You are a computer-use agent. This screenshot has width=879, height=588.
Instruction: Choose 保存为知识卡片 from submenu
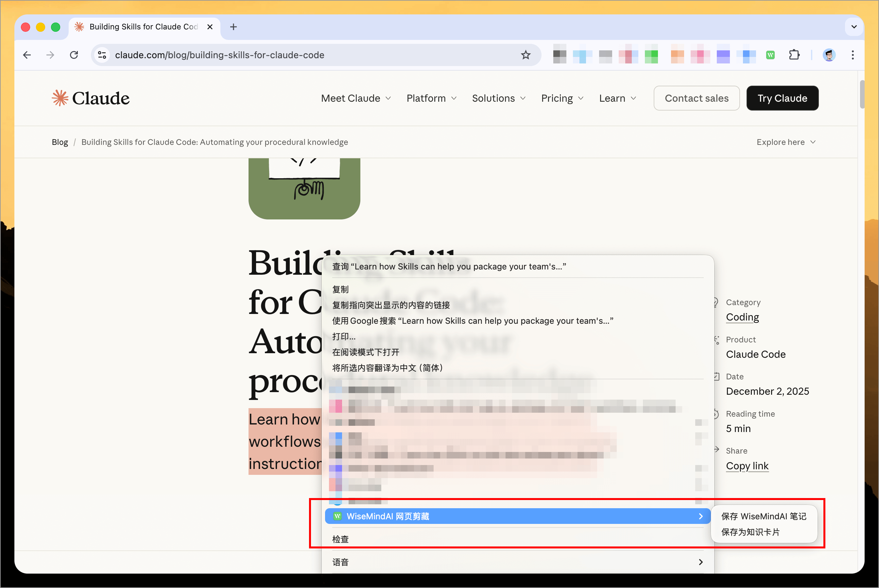coord(750,532)
